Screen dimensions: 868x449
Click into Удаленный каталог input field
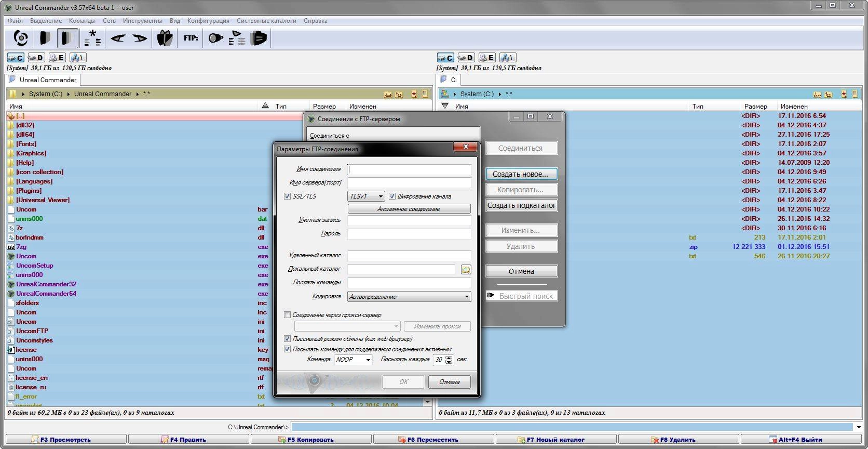click(x=409, y=256)
